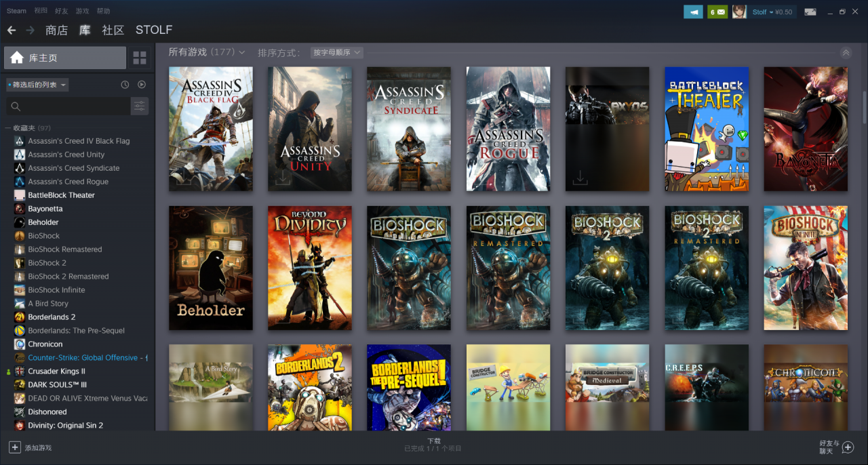The width and height of the screenshot is (868, 465).
Task: Open Beyond Divinity cover art
Action: (310, 268)
